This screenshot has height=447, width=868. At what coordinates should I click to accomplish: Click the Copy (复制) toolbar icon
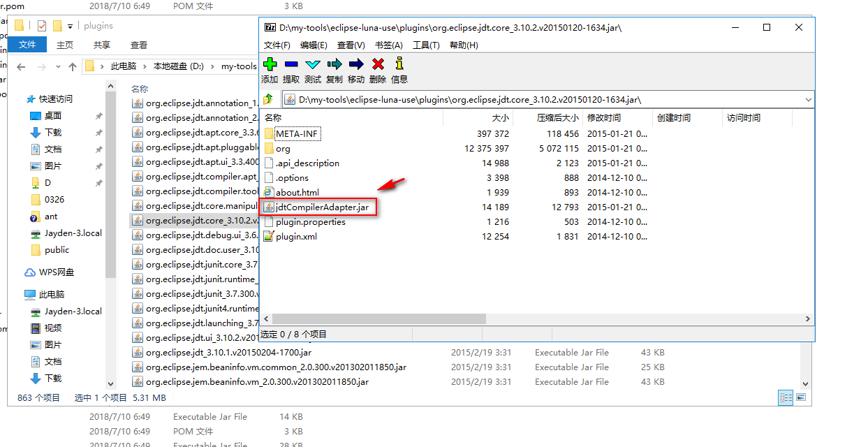tap(334, 65)
